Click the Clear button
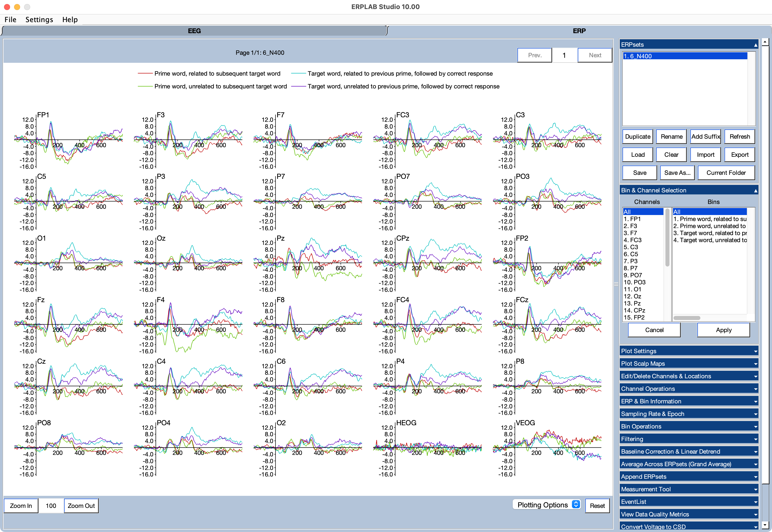 click(671, 154)
